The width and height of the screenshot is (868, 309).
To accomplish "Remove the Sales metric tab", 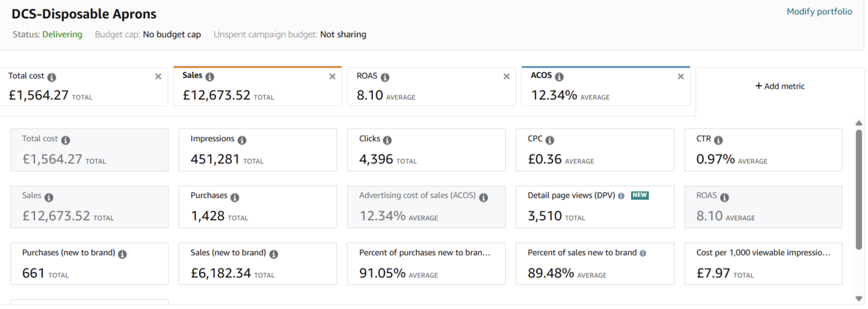I will [332, 77].
